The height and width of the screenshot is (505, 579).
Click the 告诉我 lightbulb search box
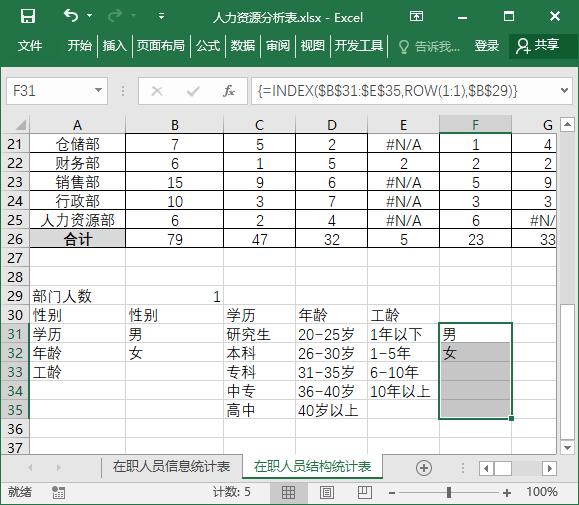(x=429, y=47)
